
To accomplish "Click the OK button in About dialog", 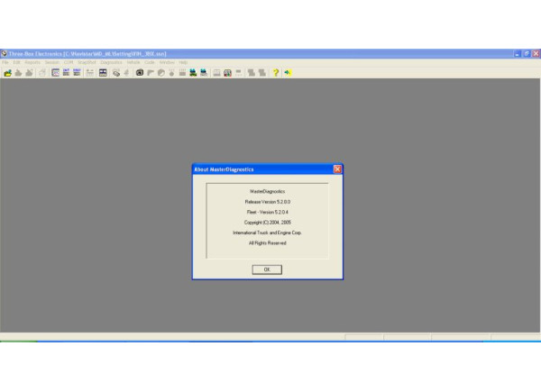I will [x=267, y=269].
